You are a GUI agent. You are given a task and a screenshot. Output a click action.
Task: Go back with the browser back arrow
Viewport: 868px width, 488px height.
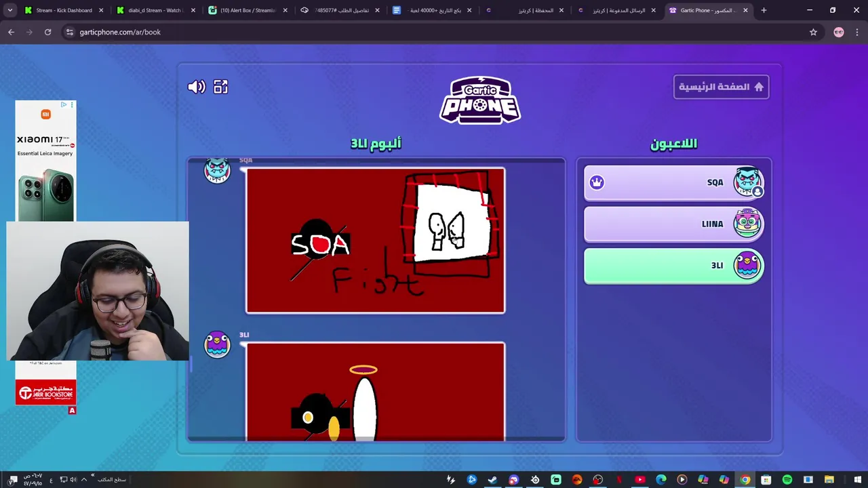(11, 32)
